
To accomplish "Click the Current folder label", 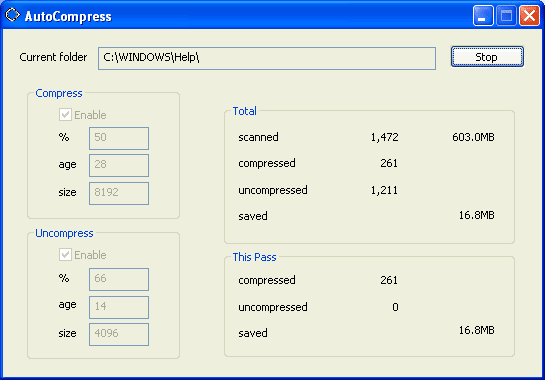I will pos(53,57).
